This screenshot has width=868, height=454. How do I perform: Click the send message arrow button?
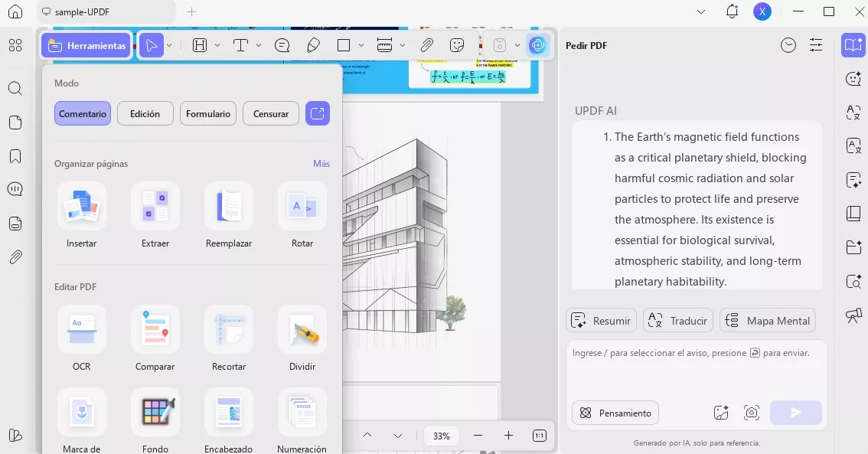pyautogui.click(x=796, y=413)
